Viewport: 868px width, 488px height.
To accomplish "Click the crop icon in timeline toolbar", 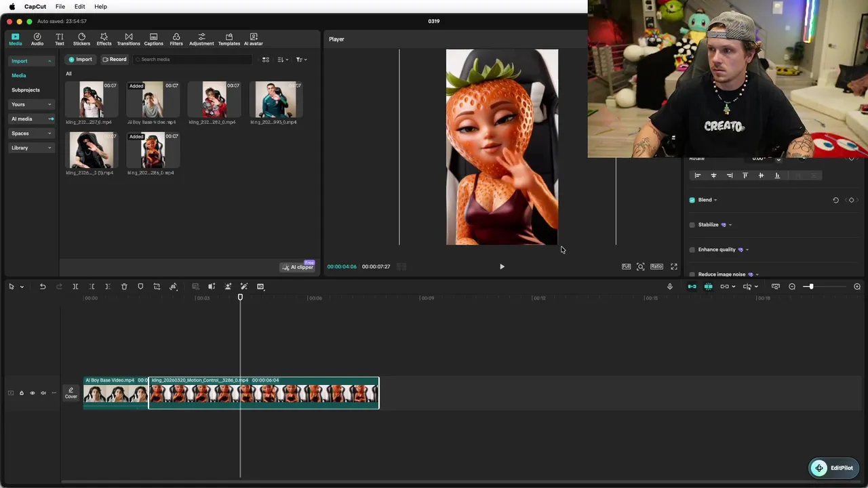I will point(157,287).
